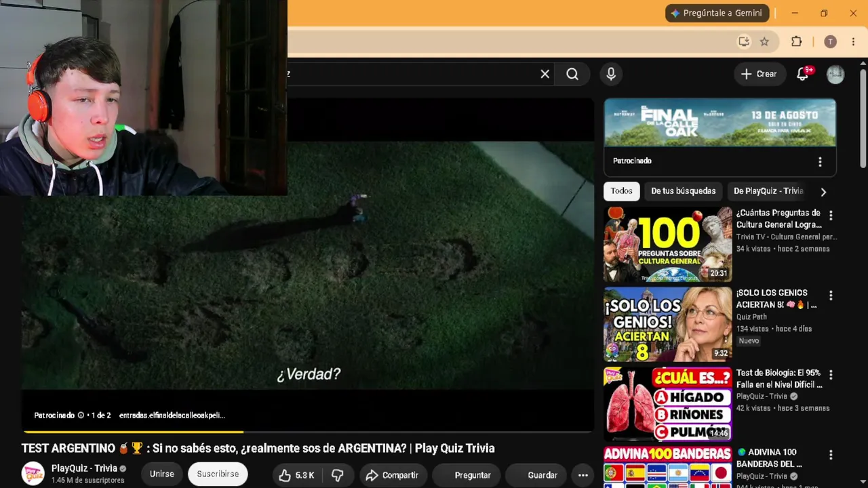
Task: Click the Compartir share button
Action: (393, 475)
